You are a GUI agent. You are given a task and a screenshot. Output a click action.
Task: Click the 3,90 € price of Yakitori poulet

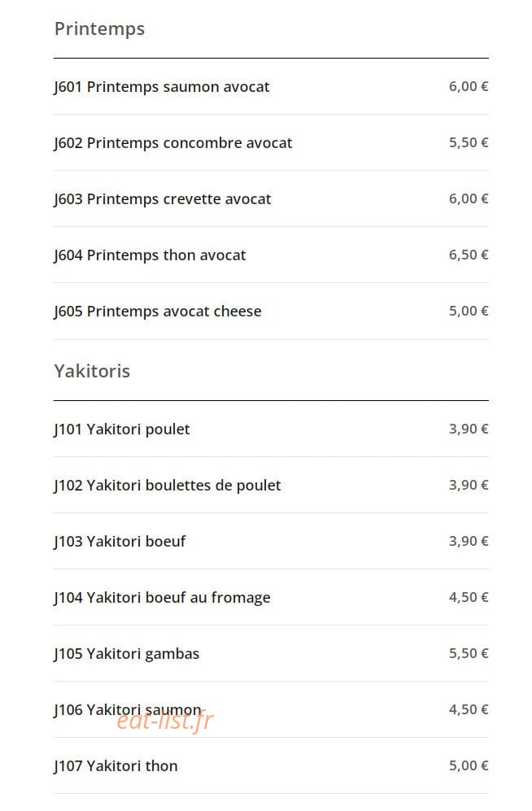tap(469, 429)
